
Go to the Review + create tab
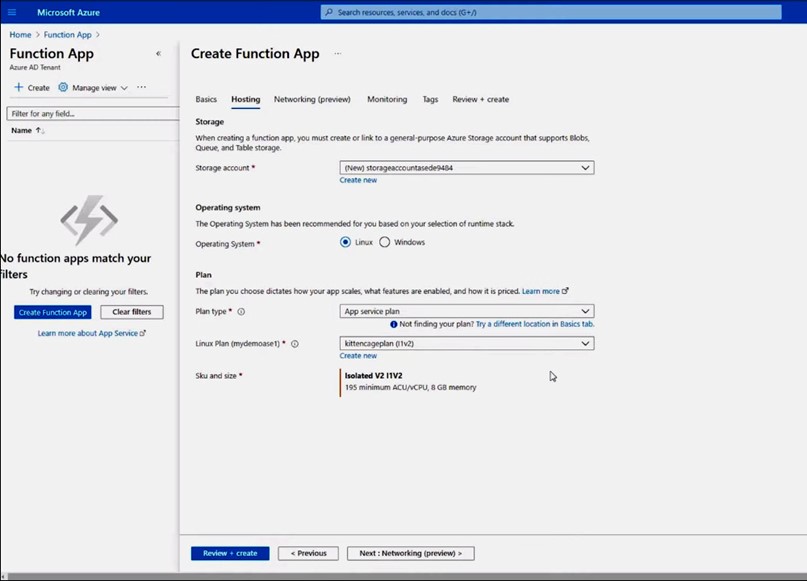481,99
